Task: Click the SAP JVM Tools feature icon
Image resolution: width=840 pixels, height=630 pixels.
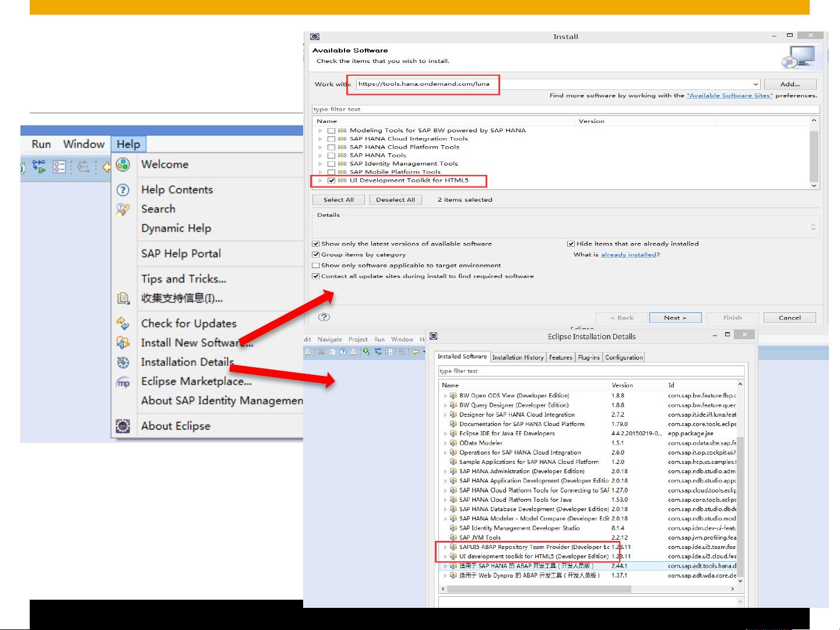Action: pos(453,537)
